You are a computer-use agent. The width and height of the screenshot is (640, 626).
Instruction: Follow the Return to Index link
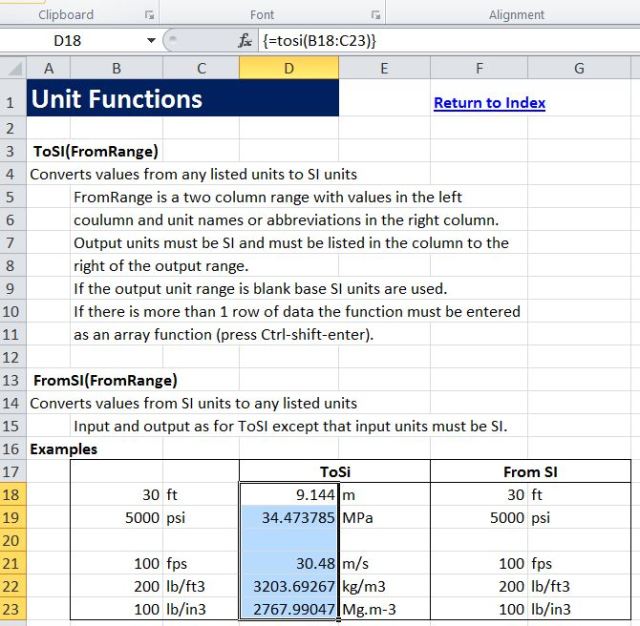pos(489,103)
